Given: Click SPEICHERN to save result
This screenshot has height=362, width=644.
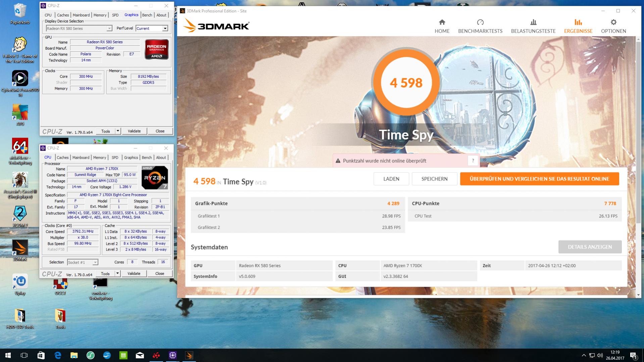Looking at the screenshot, I should pos(435,179).
